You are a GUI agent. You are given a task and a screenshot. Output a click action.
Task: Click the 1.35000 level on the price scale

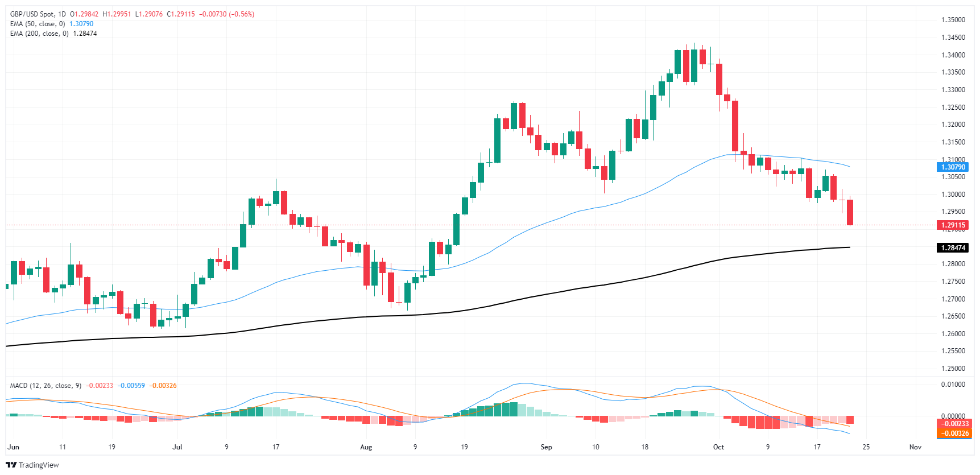click(x=953, y=20)
